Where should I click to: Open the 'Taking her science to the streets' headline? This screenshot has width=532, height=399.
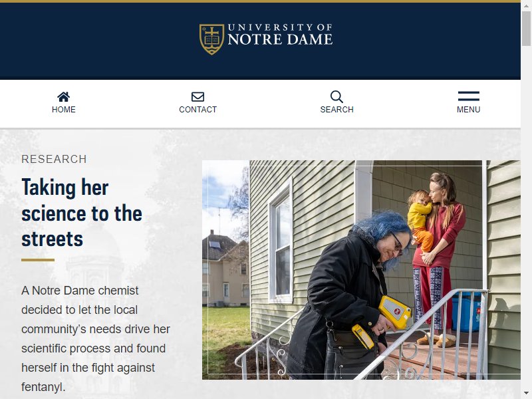(x=82, y=213)
